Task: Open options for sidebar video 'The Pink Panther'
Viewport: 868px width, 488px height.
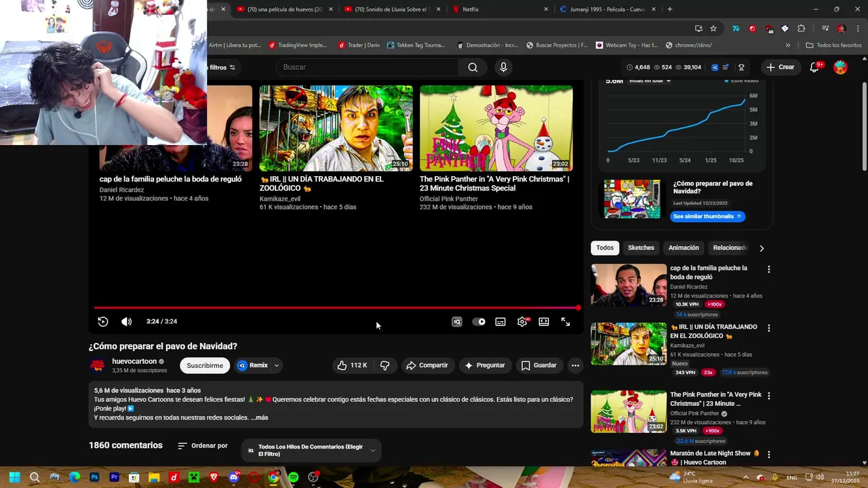Action: pyautogui.click(x=768, y=396)
